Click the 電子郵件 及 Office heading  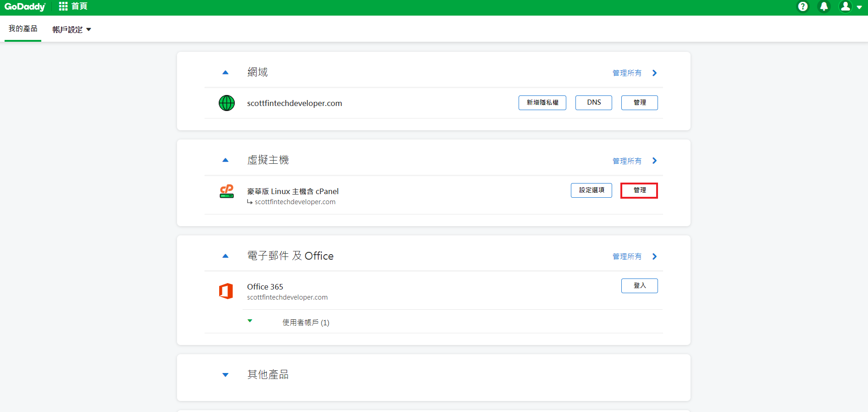point(290,256)
